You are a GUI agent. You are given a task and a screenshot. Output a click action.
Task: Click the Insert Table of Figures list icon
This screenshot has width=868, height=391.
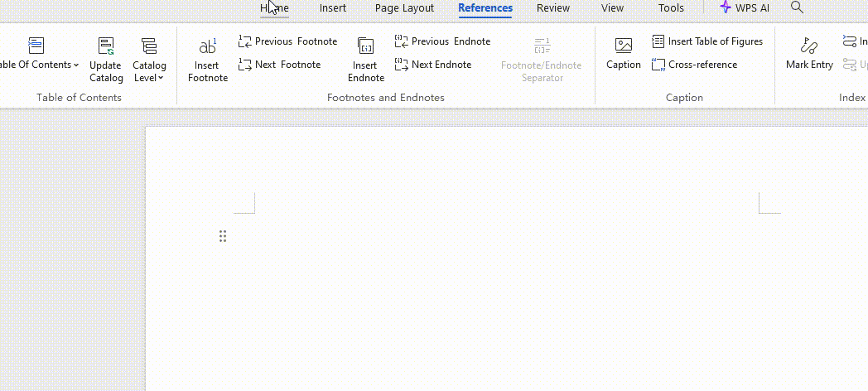(658, 41)
